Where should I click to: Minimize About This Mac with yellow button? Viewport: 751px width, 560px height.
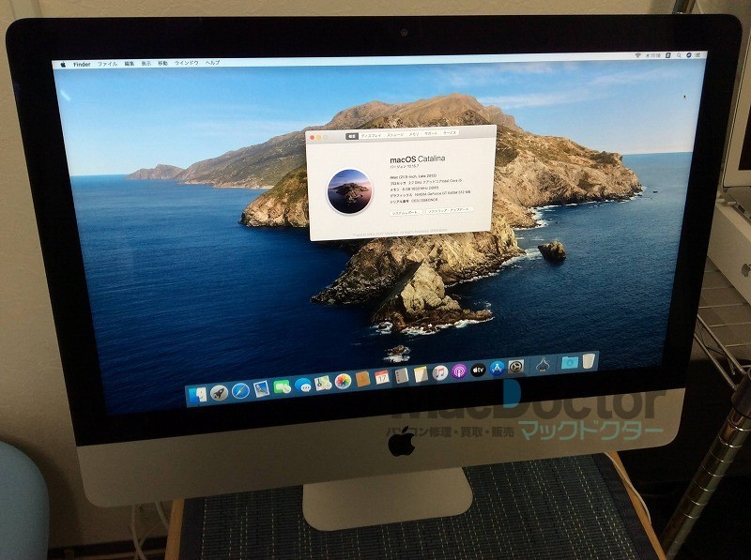pos(319,137)
